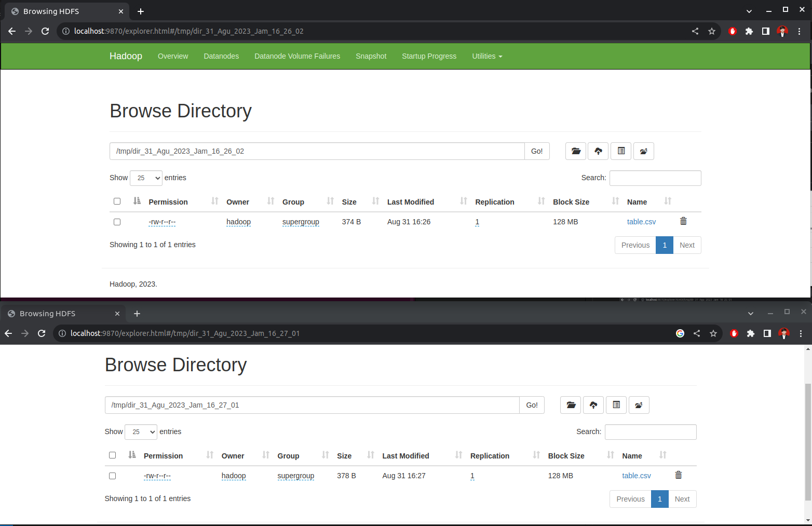The image size is (812, 526).
Task: Click owner hadoop in bottom window row
Action: [x=234, y=476]
